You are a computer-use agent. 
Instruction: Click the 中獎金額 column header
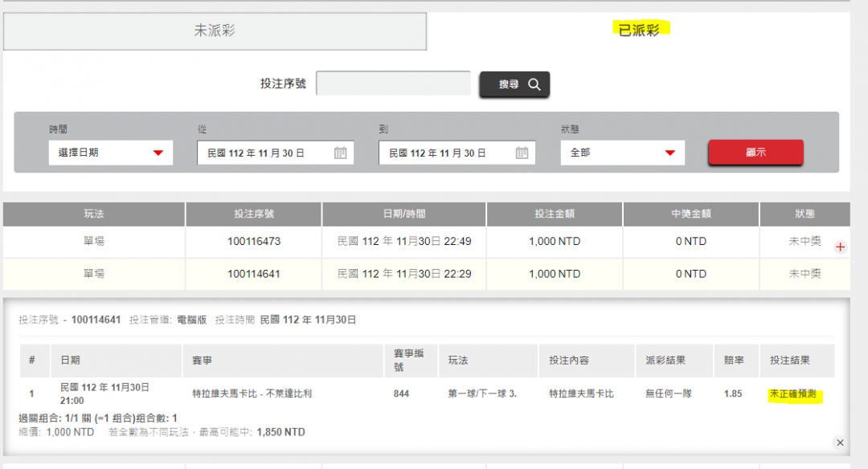(691, 214)
